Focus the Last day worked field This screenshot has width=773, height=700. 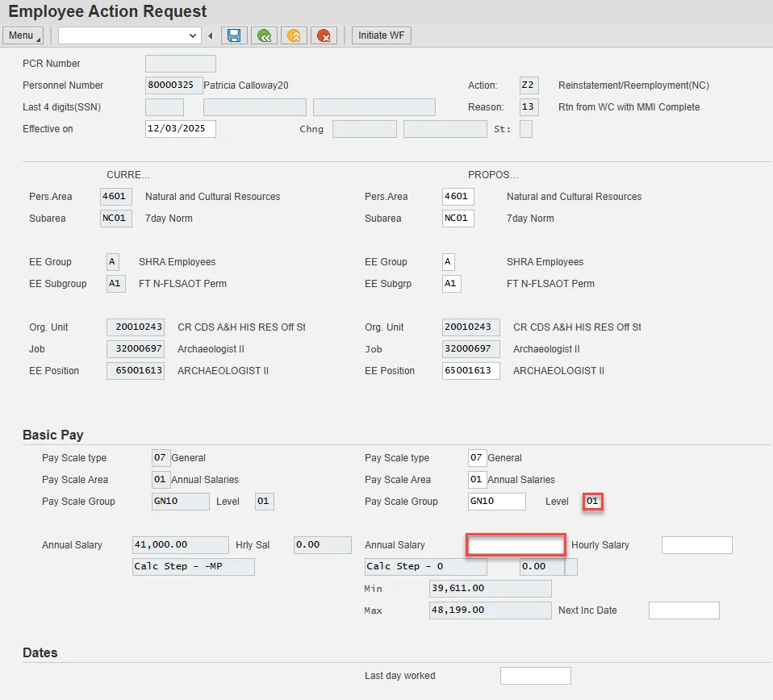pos(535,676)
